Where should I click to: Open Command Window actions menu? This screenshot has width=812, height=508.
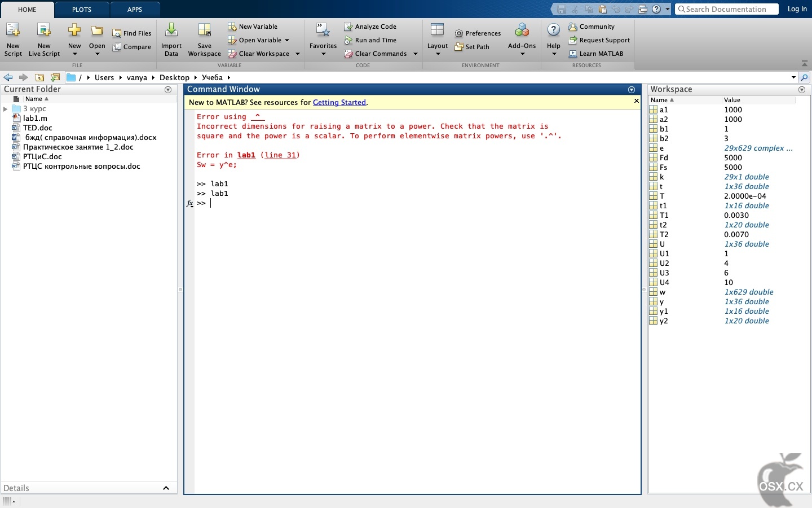point(632,90)
